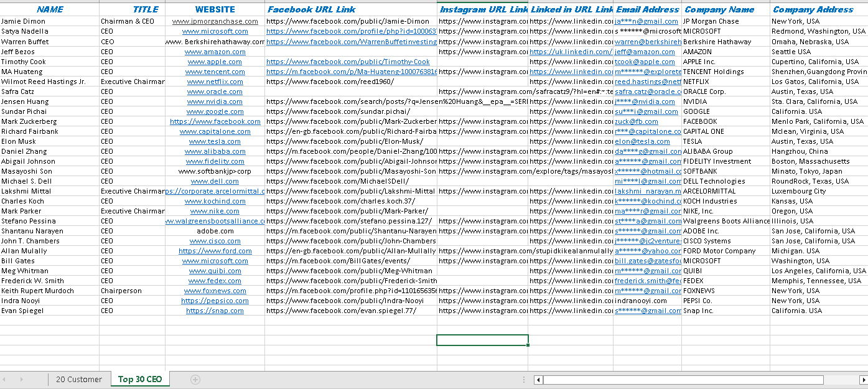Image resolution: width=868 pixels, height=389 pixels.
Task: Open www.microsoft.com link in Satya Nadella row
Action: click(215, 31)
